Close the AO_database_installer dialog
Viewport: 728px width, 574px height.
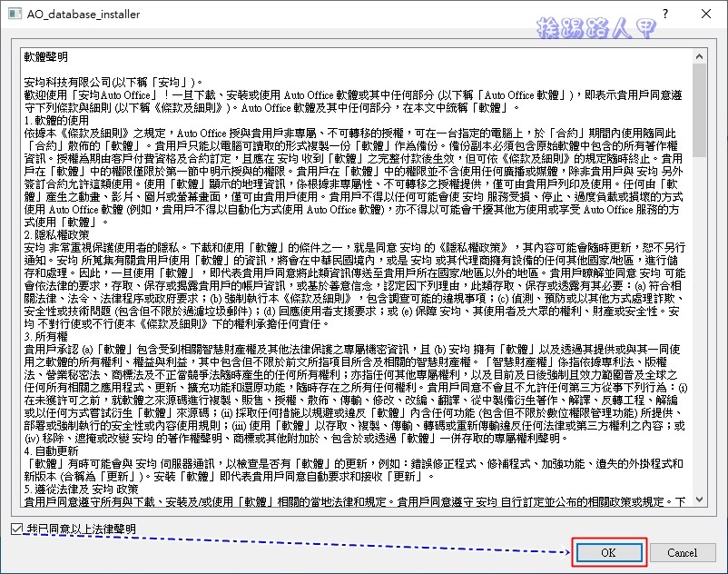pos(706,14)
